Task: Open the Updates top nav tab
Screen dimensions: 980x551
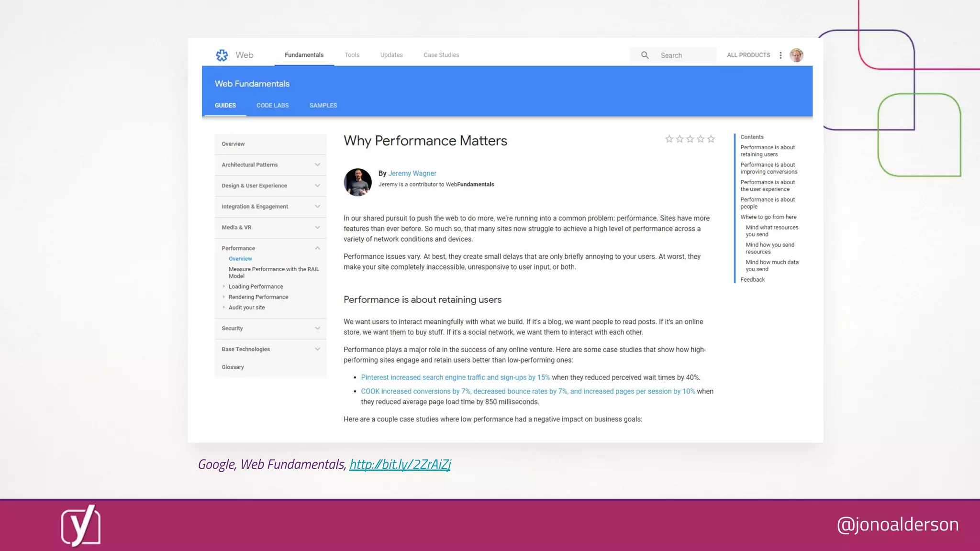Action: click(x=391, y=55)
